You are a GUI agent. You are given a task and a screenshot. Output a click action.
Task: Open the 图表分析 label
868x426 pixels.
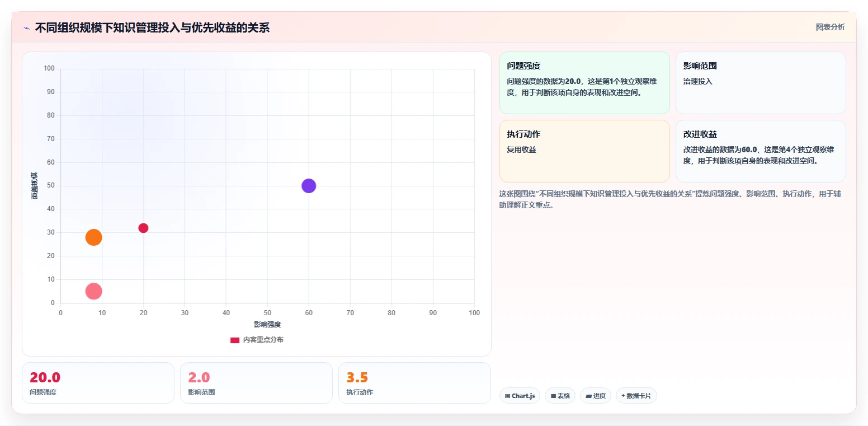830,27
